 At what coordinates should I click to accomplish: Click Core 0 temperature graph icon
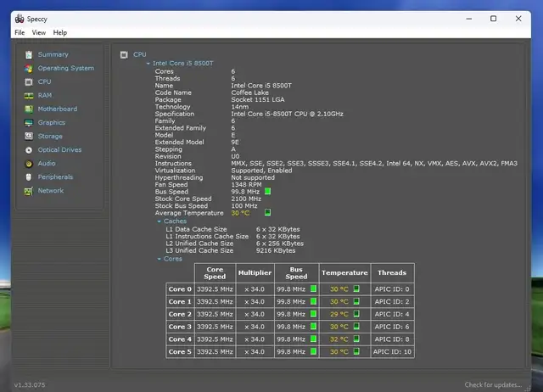click(356, 288)
